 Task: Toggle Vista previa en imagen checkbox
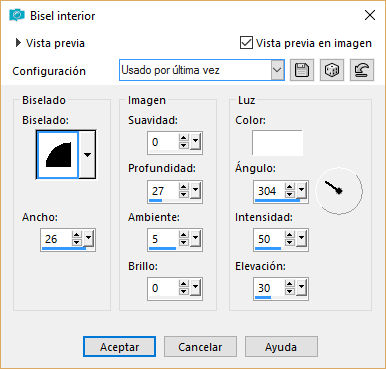pos(246,43)
